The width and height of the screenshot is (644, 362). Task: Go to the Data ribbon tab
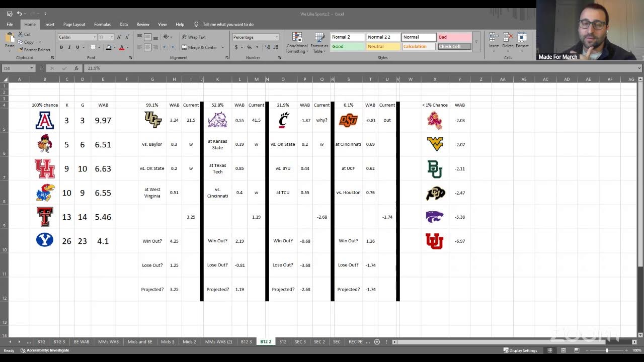[124, 24]
